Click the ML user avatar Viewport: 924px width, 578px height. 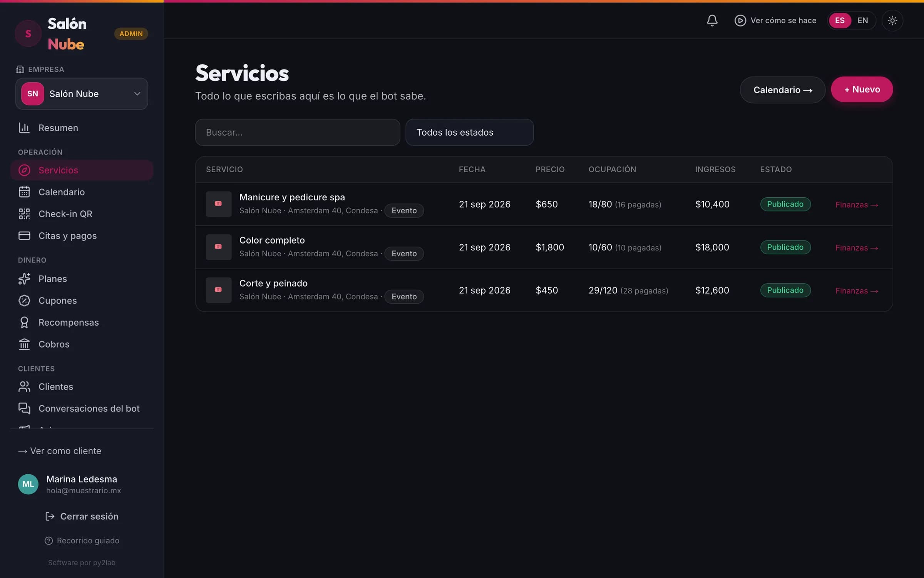[x=28, y=484]
